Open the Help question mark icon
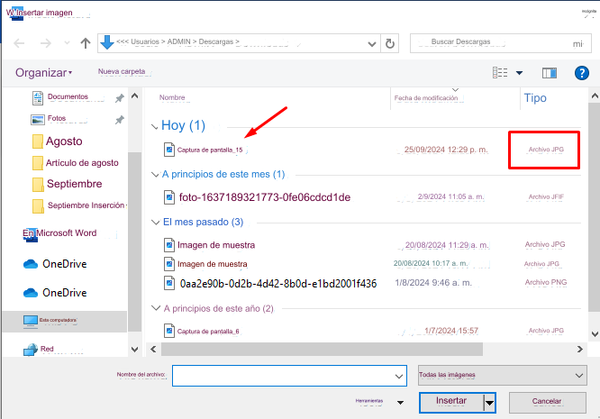Image resolution: width=600 pixels, height=419 pixels. tap(581, 73)
